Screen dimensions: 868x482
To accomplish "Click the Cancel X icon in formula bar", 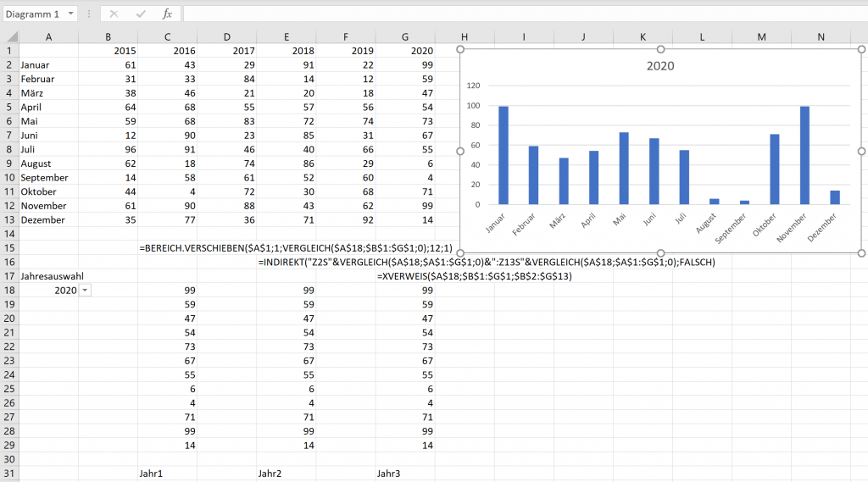I will coord(114,14).
